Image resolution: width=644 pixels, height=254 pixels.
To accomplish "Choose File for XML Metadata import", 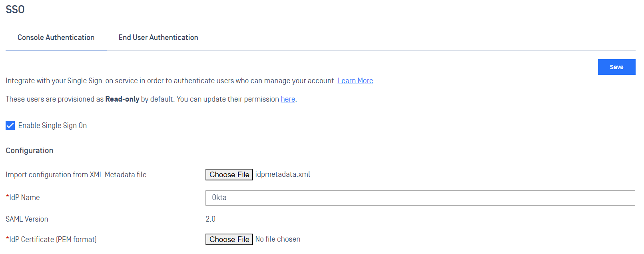I will 229,175.
